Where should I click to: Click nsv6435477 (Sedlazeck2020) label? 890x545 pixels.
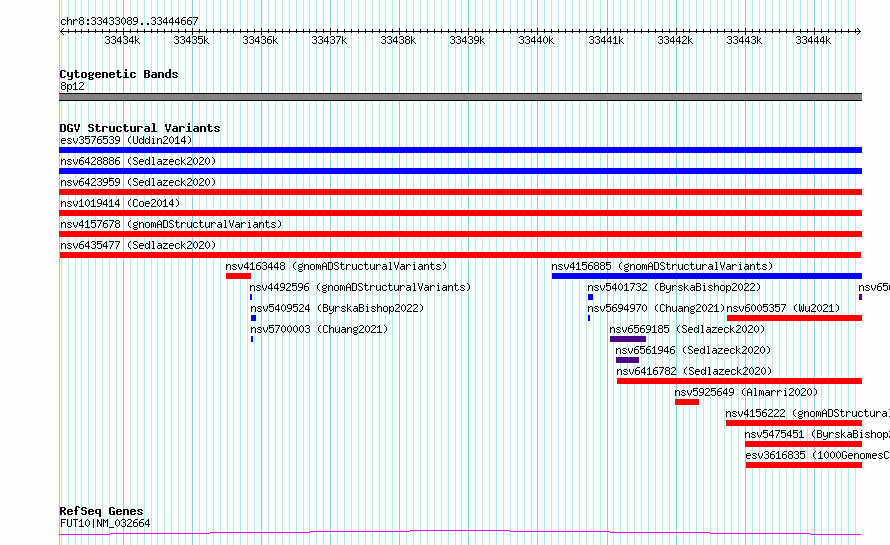pos(138,245)
